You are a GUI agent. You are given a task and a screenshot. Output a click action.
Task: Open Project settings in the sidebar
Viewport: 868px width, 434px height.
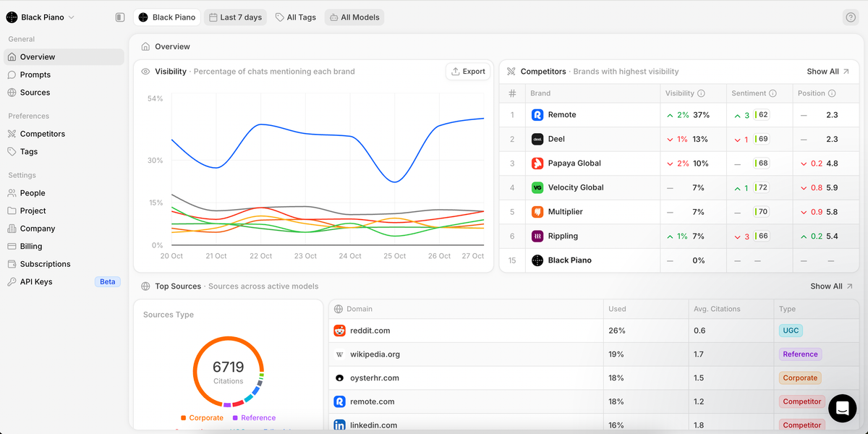[x=64, y=211]
